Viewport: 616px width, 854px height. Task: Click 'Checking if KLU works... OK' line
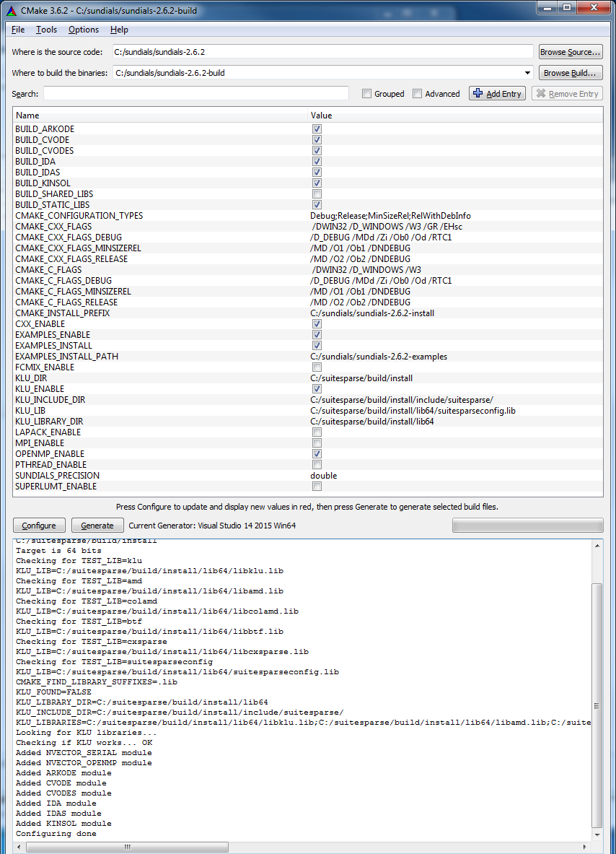pyautogui.click(x=84, y=743)
